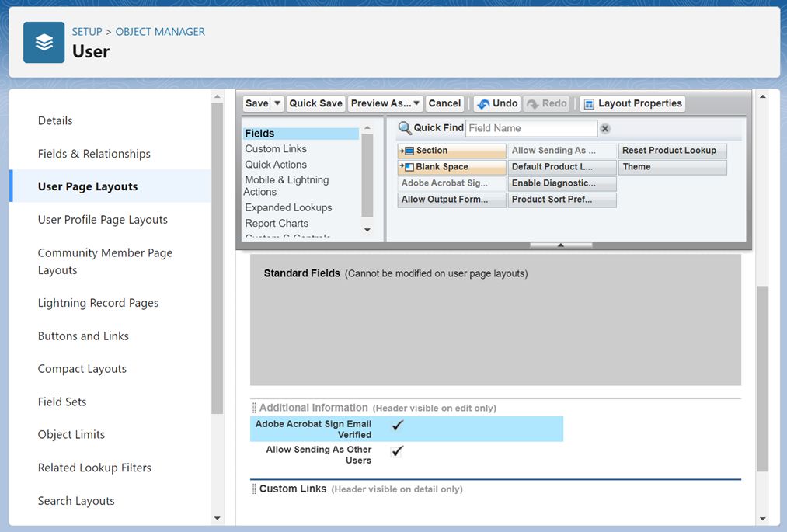Click the Allow Sending As Other Users checkmark
This screenshot has width=787, height=532.
(x=398, y=450)
